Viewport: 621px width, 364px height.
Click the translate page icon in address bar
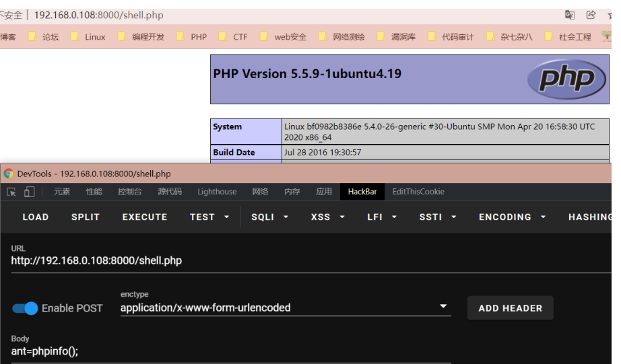tap(570, 15)
